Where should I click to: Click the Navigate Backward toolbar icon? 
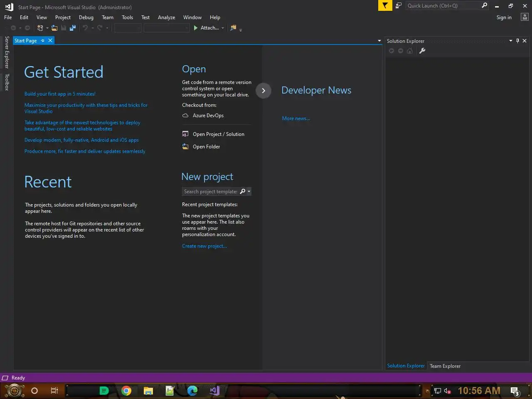[13, 28]
